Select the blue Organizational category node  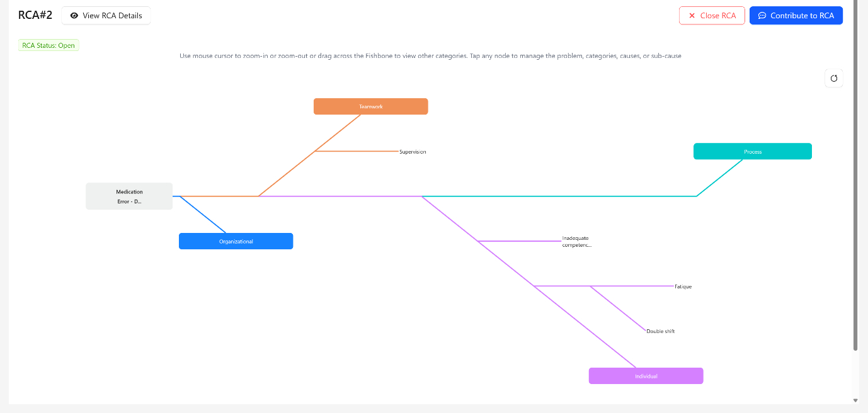pos(236,241)
